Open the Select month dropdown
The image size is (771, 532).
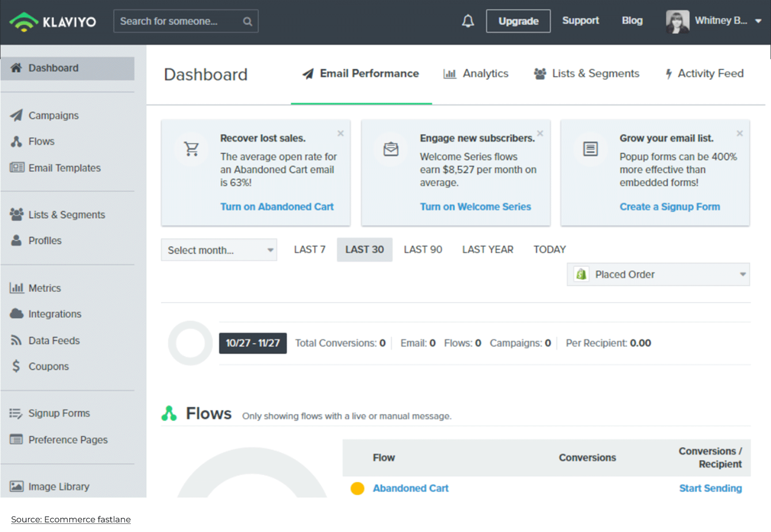tap(219, 250)
